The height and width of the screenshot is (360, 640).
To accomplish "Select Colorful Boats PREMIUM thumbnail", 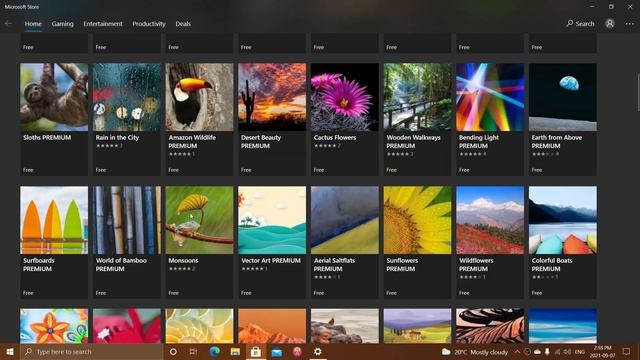I will (563, 220).
